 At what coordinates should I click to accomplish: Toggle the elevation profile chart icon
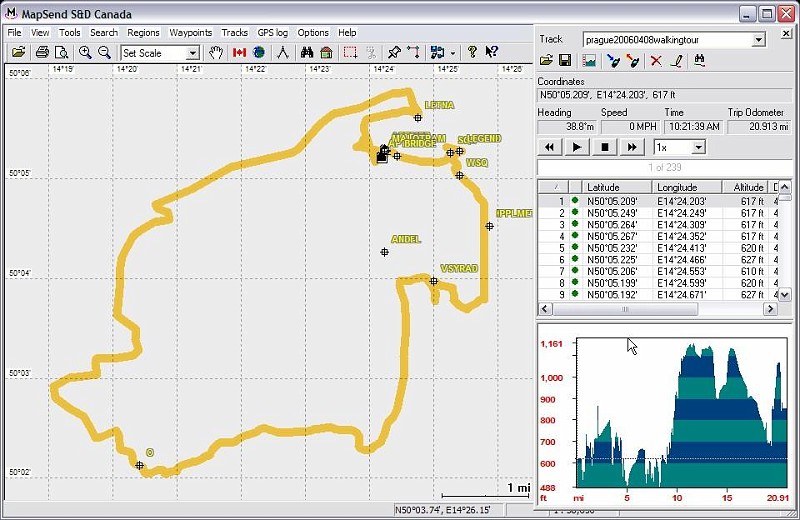pos(589,61)
